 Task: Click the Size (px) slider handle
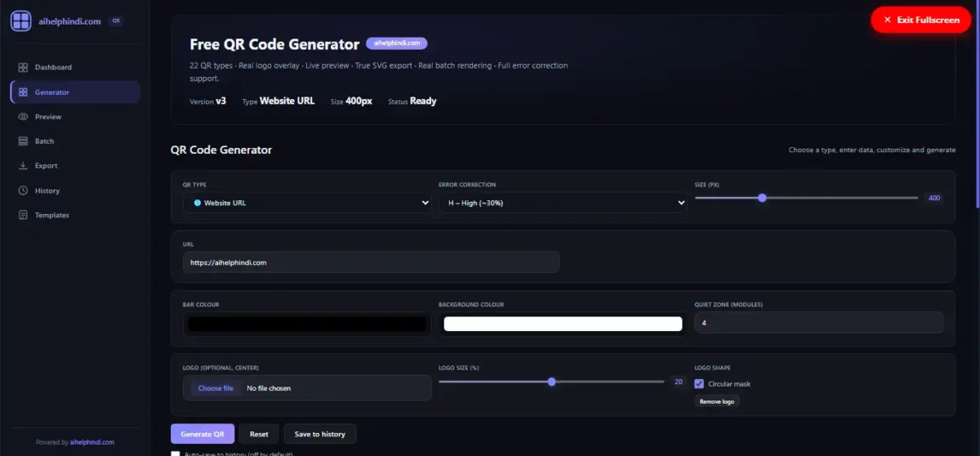click(x=762, y=198)
